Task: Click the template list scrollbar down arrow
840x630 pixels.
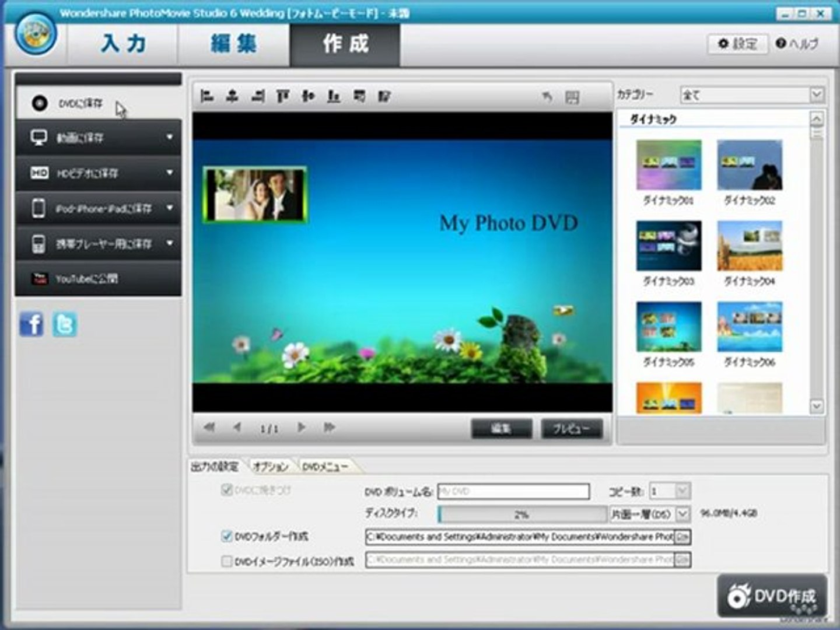Action: [817, 406]
